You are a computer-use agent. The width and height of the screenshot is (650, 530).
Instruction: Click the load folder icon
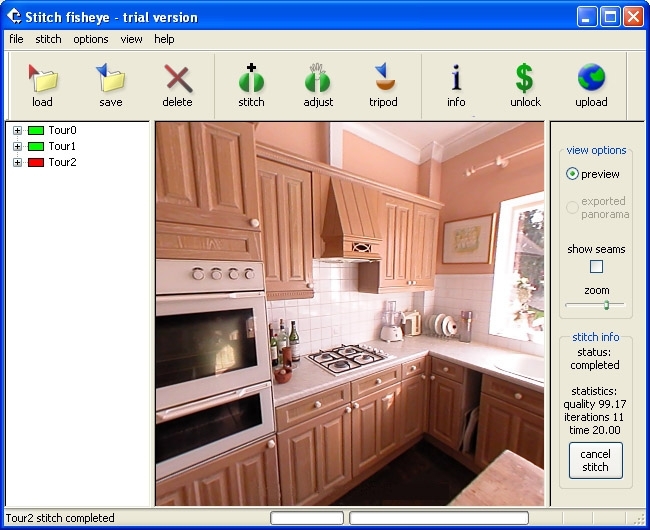click(43, 78)
